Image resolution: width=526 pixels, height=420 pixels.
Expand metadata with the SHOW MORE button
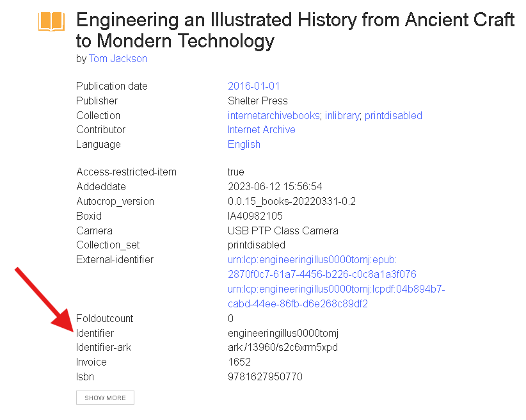[x=105, y=398]
